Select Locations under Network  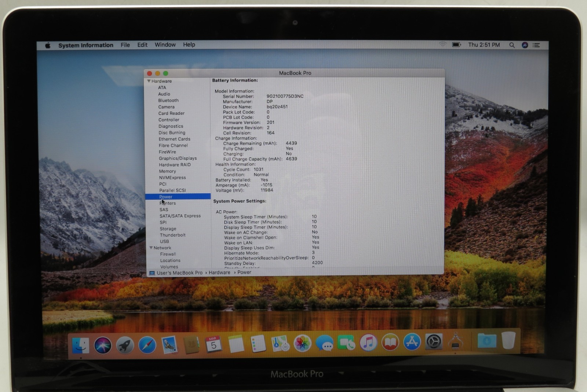click(x=170, y=261)
